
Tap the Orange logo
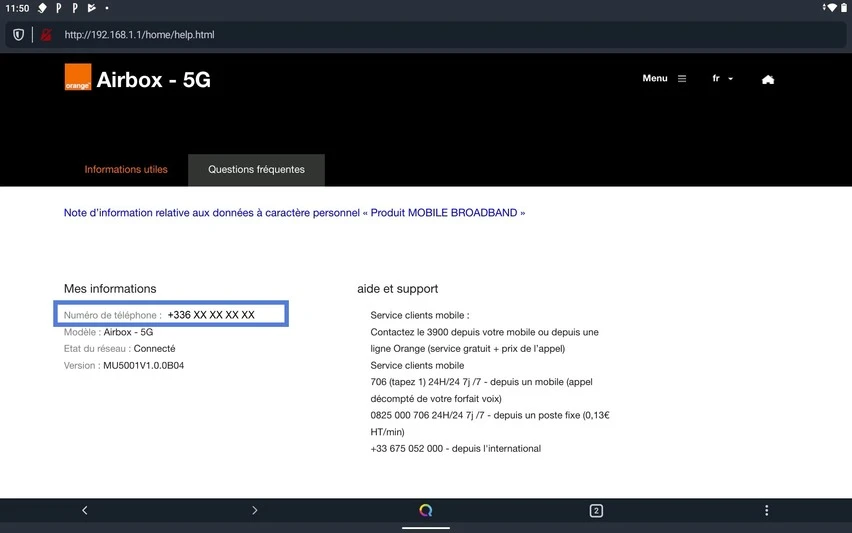tap(78, 77)
